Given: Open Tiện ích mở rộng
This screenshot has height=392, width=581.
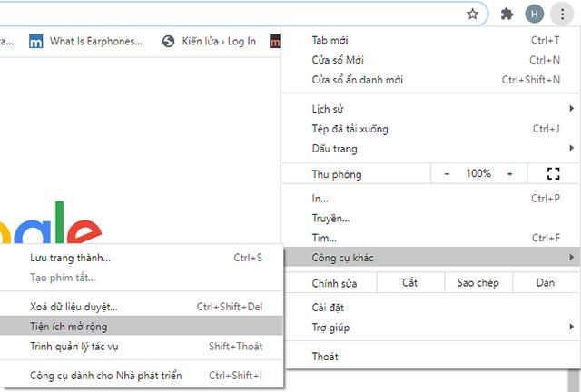Looking at the screenshot, I should (x=141, y=327).
